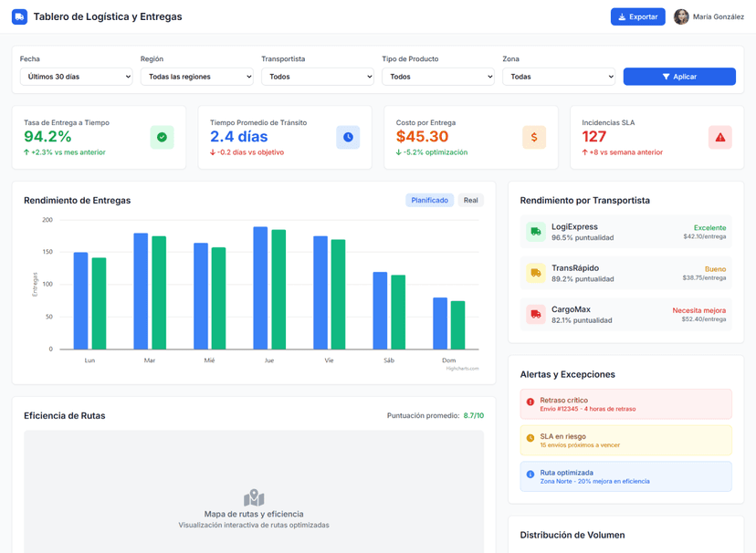
Task: Open the Región dropdown (Todas las regiones)
Action: (x=196, y=77)
